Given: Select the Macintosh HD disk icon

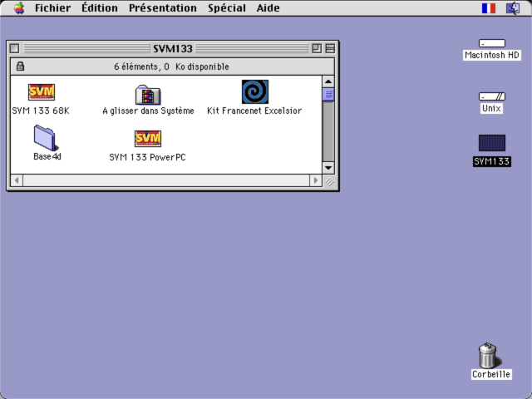Looking at the screenshot, I should pos(491,43).
